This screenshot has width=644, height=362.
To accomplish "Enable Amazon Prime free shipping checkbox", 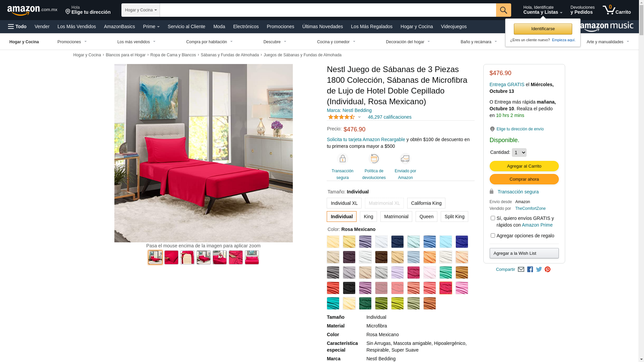I will tap(493, 218).
